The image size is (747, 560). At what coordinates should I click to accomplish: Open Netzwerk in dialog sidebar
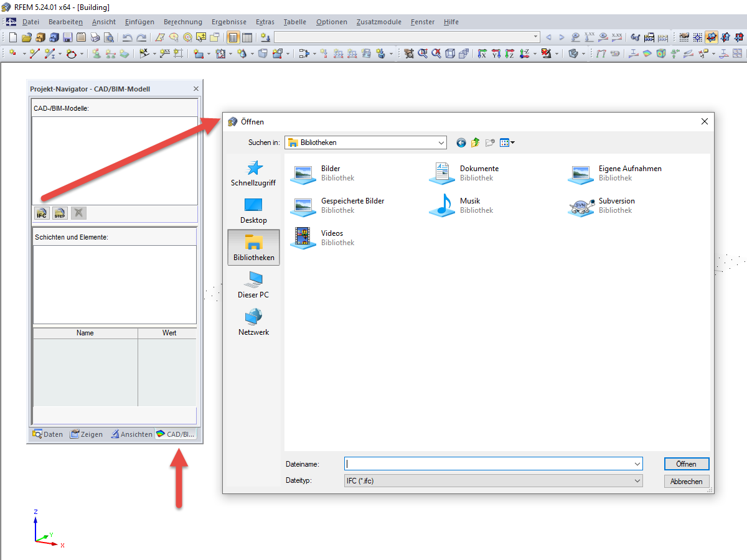pos(253,322)
